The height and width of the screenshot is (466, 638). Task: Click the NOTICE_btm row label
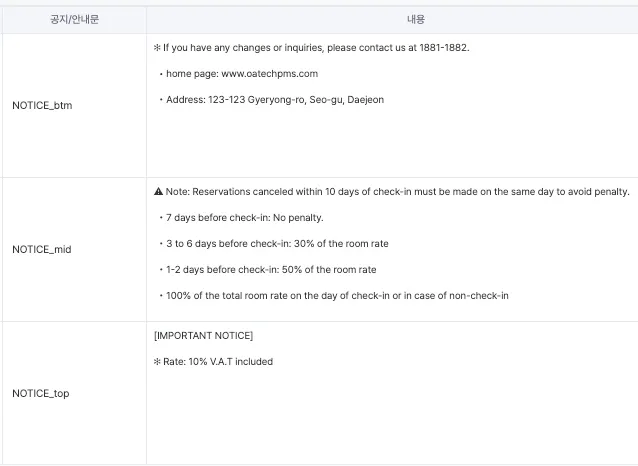point(42,106)
